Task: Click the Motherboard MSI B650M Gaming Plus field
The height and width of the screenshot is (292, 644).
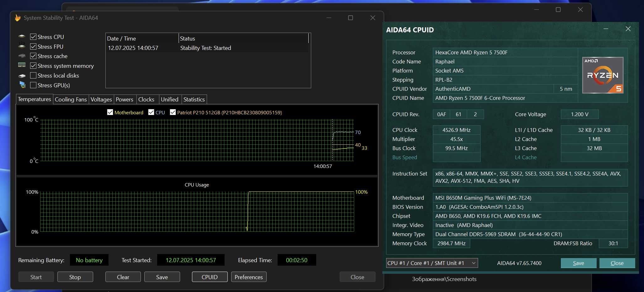Action: point(530,198)
